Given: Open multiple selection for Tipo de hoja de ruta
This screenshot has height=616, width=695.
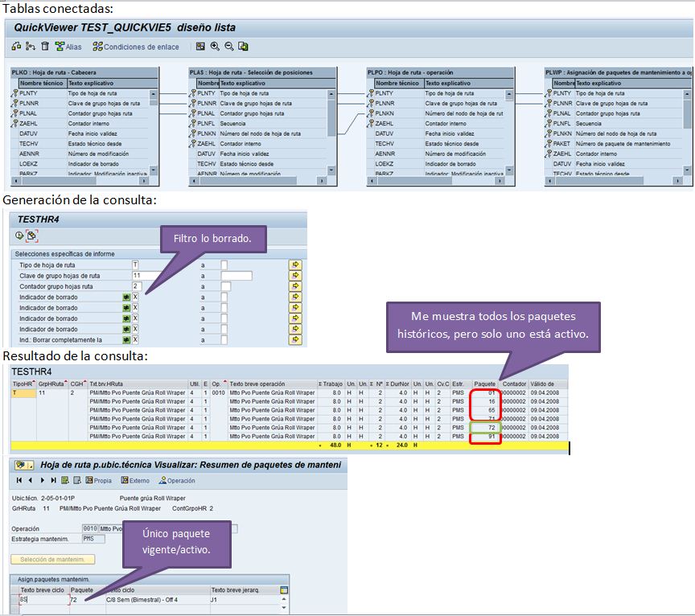Looking at the screenshot, I should point(295,265).
